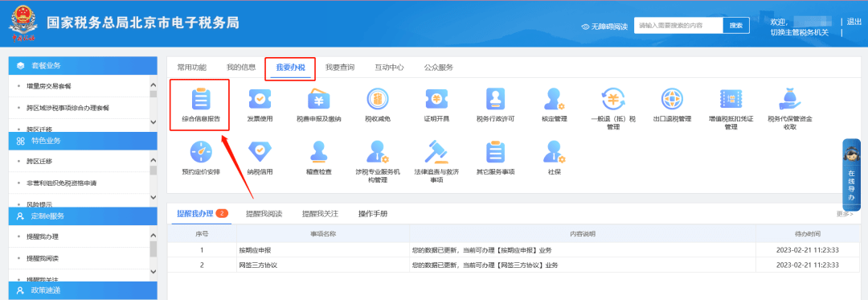Screen dimensions: 868x300
Task: Open 跨区迁移 under 特色业务
Action: tap(39, 161)
